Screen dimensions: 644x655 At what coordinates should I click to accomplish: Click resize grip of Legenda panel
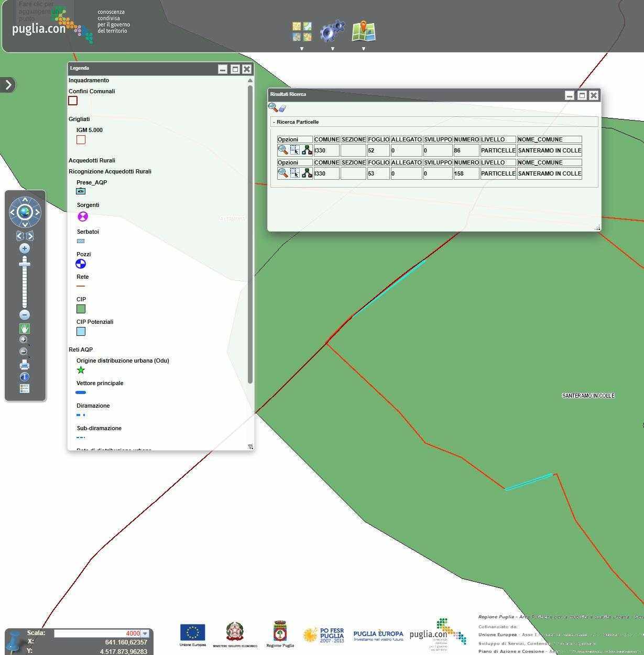click(x=250, y=446)
